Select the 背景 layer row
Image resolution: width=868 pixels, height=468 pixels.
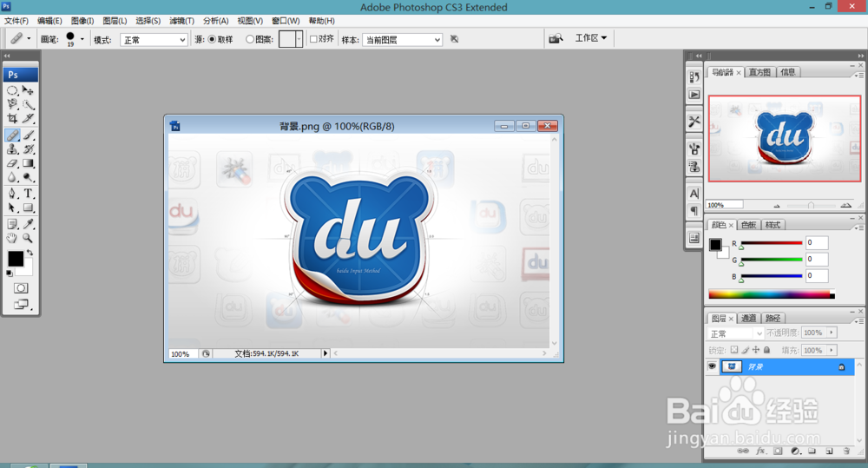pos(786,366)
